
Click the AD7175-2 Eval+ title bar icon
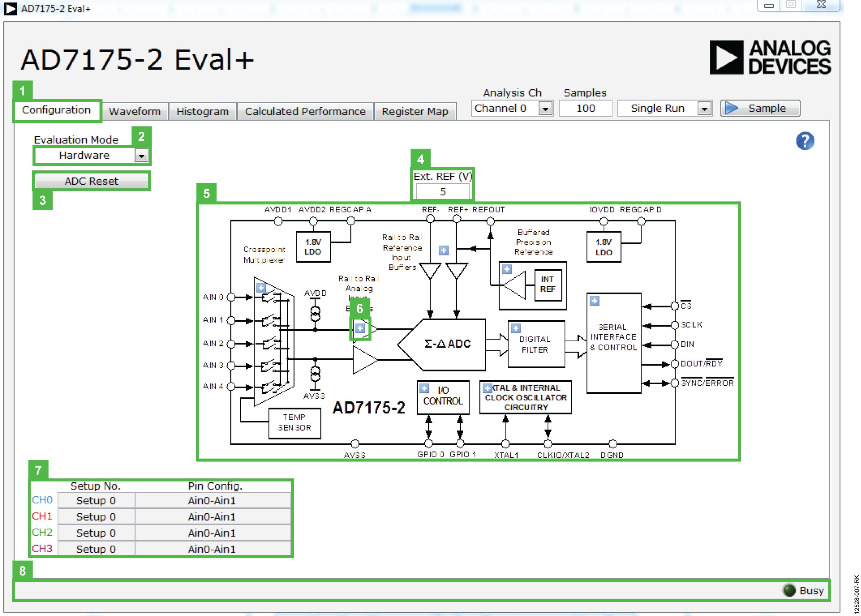(x=10, y=9)
